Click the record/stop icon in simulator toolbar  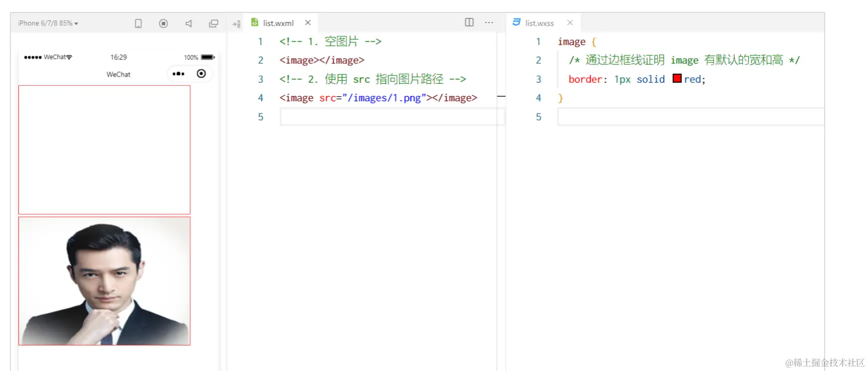pyautogui.click(x=163, y=23)
